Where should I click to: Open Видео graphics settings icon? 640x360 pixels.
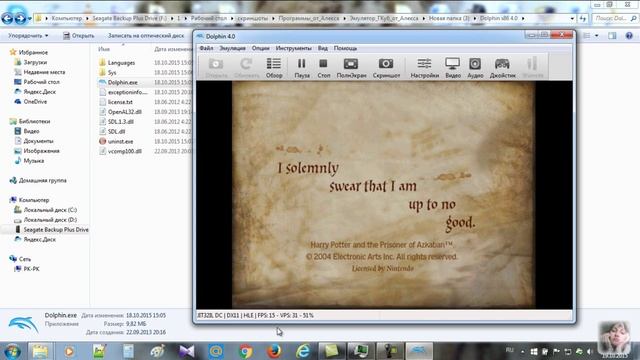[453, 68]
